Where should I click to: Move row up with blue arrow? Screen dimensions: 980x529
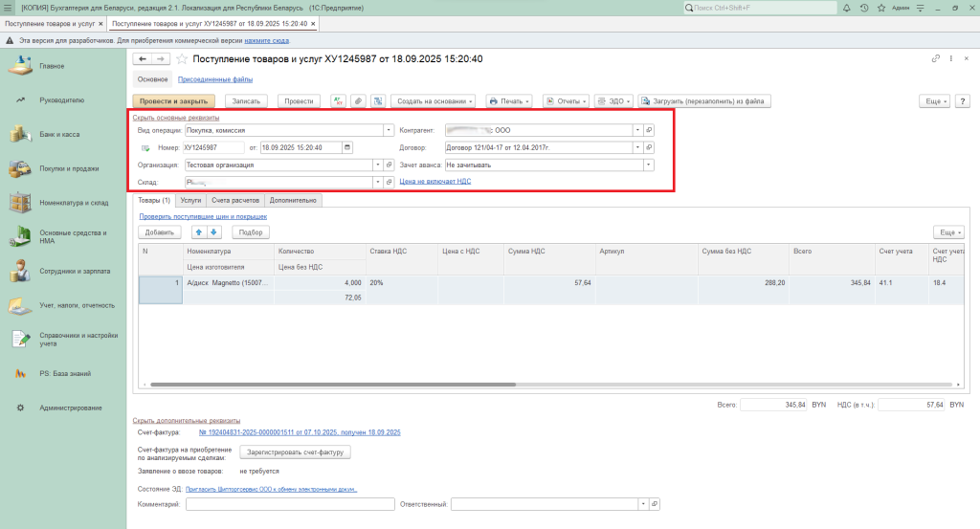[x=200, y=232]
